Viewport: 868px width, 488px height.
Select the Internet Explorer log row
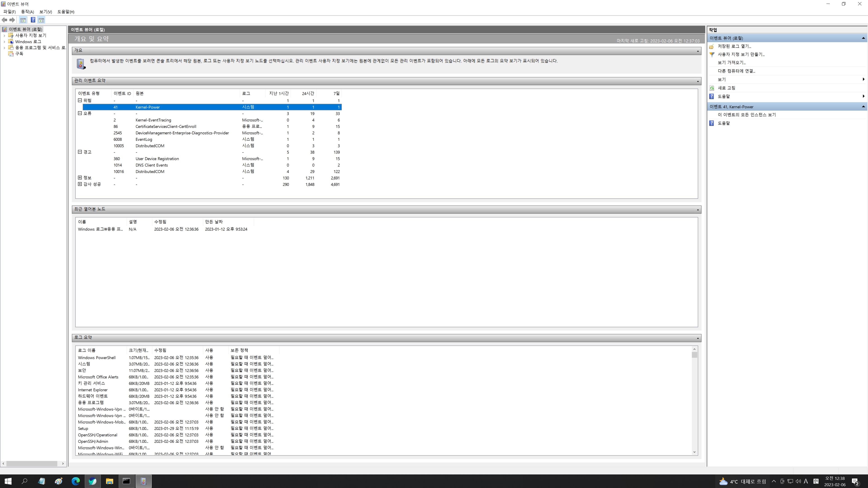[178, 390]
